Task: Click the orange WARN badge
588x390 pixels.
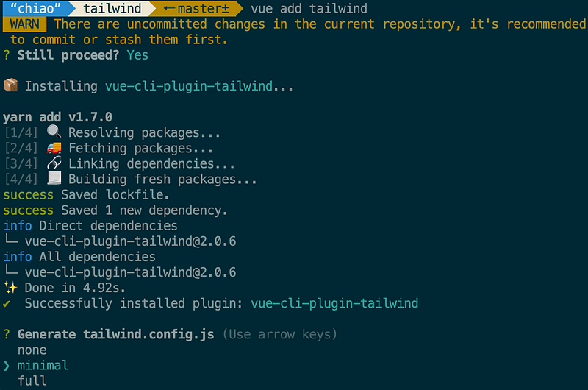Action: [26, 24]
